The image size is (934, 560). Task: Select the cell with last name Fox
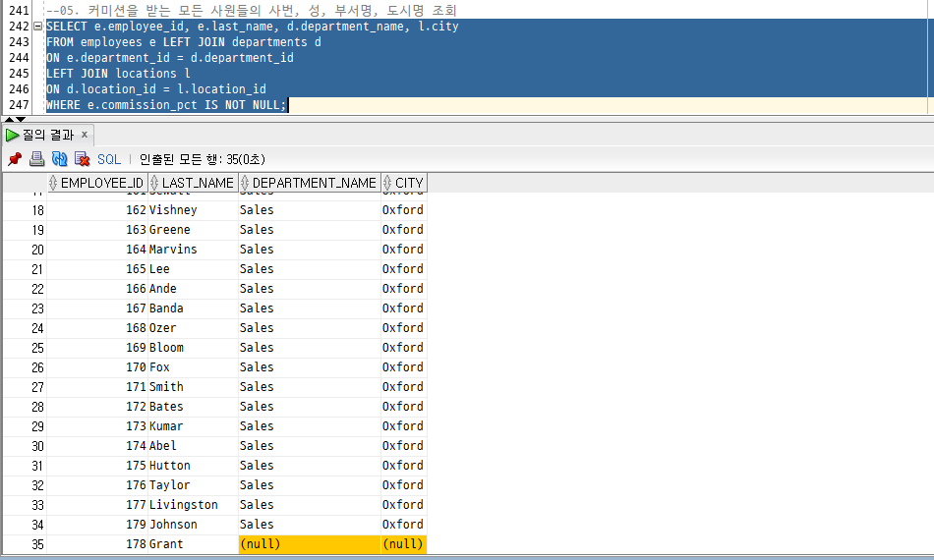193,367
